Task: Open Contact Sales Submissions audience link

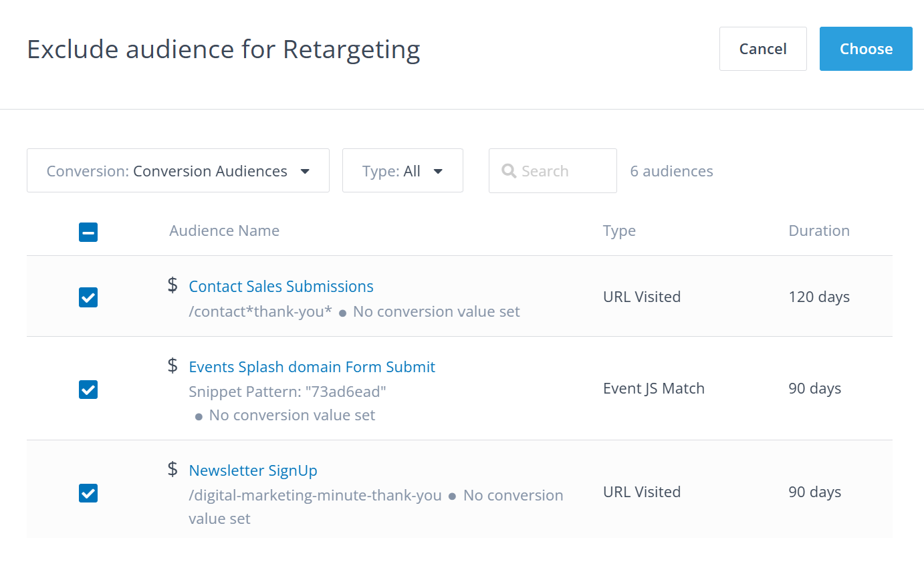Action: point(281,286)
